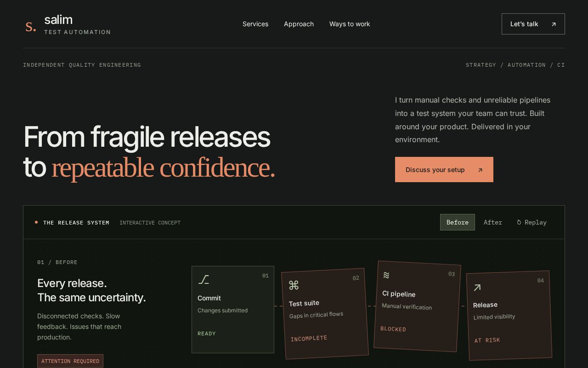The image size is (588, 368).
Task: Click THE RELEASE SYSTEM title
Action: [76, 223]
